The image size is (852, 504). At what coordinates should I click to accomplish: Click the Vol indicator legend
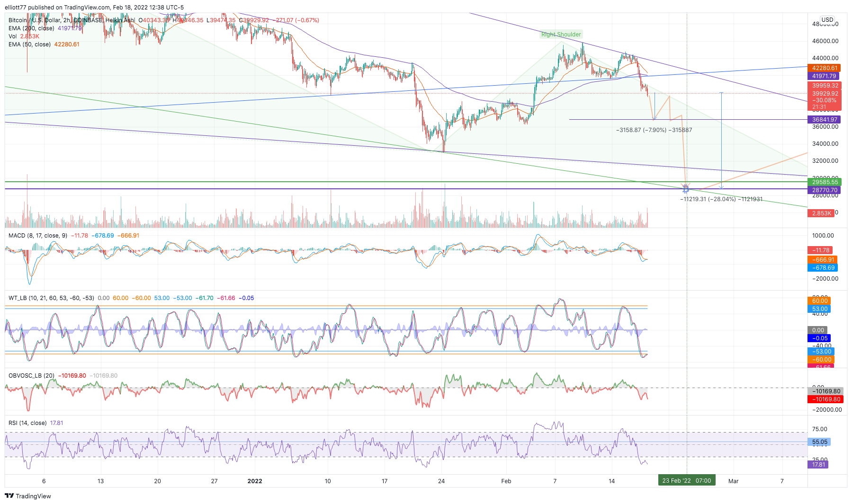pyautogui.click(x=13, y=36)
